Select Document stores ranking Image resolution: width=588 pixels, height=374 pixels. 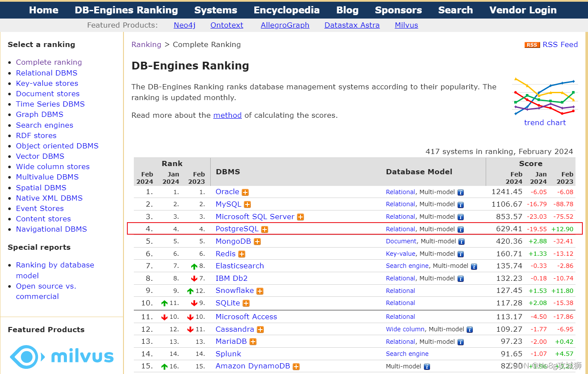(x=48, y=94)
